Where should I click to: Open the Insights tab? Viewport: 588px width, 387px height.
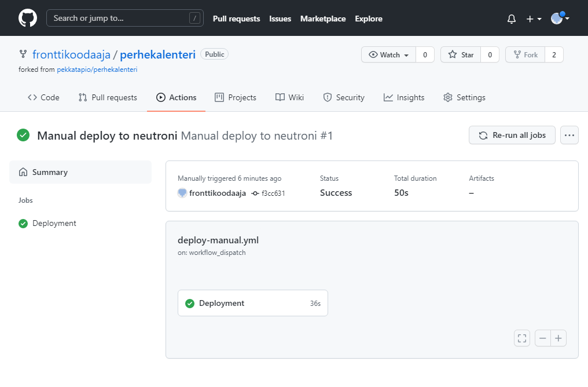pos(404,97)
